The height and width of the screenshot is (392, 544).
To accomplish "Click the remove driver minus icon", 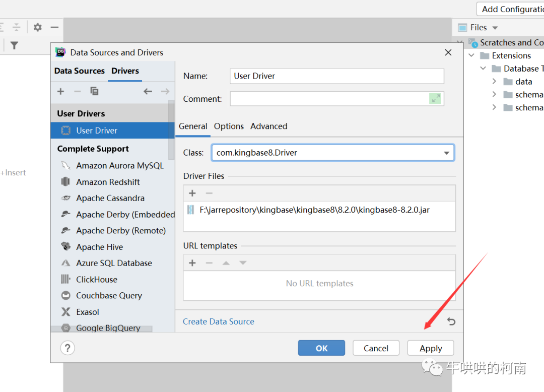I will [78, 91].
